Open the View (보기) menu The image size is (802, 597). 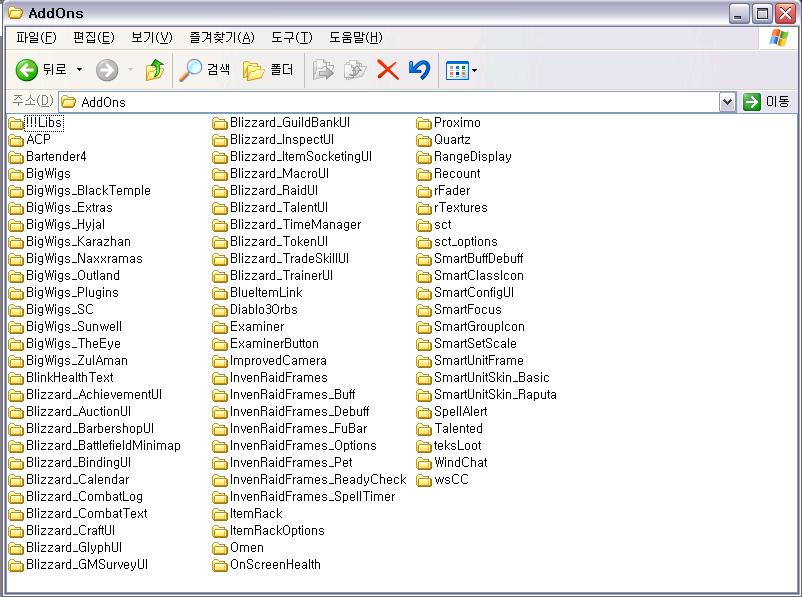tap(152, 37)
